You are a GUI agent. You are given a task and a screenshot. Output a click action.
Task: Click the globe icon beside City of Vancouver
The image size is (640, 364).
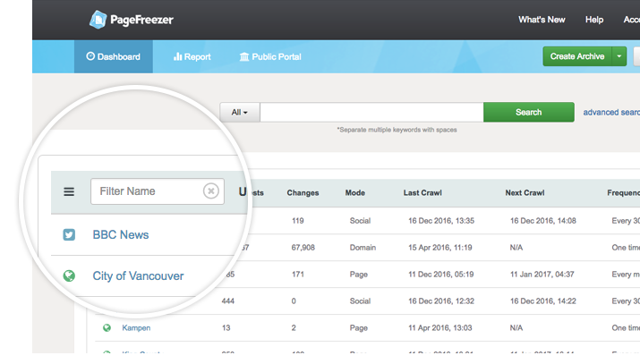[x=69, y=276]
